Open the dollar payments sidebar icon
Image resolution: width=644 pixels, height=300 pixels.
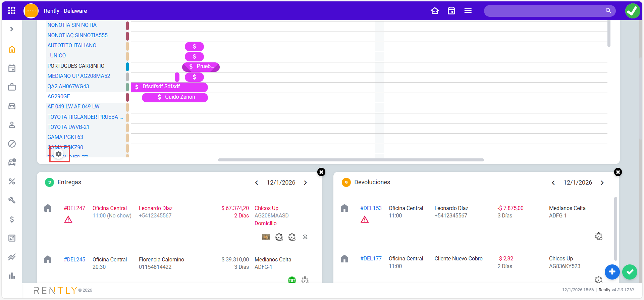(x=12, y=219)
